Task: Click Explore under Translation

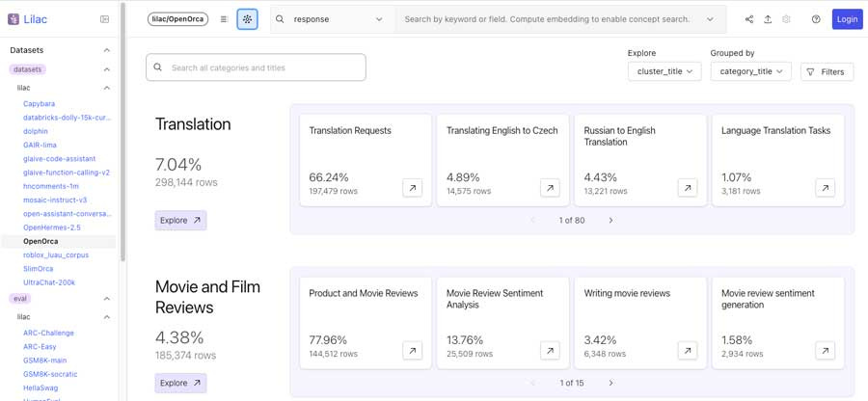Action: pos(180,220)
